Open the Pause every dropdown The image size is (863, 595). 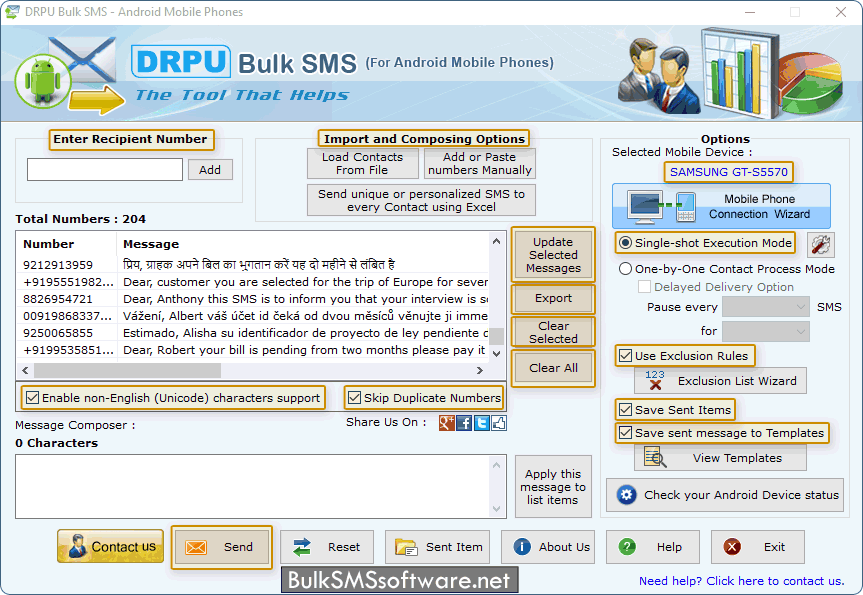766,307
